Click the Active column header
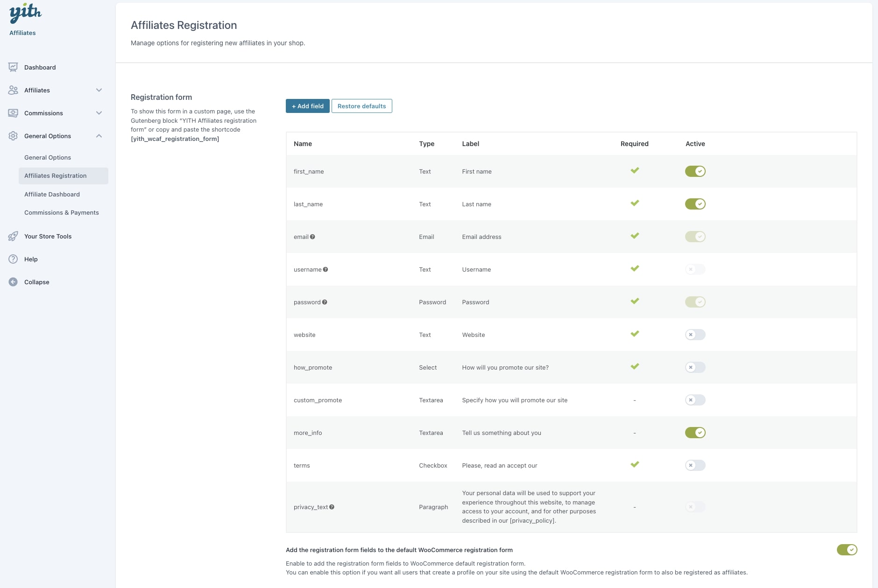This screenshot has width=878, height=588. [x=695, y=144]
